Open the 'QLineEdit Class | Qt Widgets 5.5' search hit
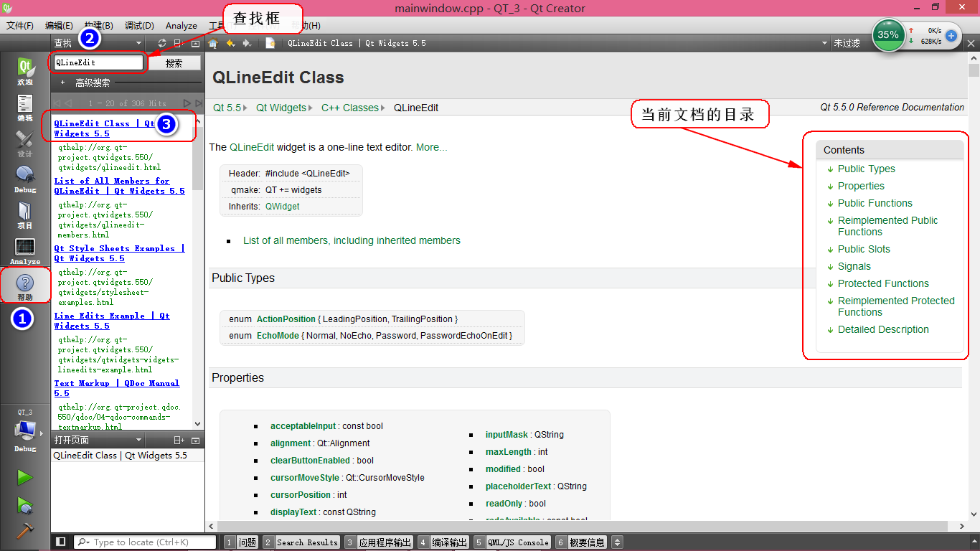The width and height of the screenshot is (980, 551). pyautogui.click(x=105, y=128)
